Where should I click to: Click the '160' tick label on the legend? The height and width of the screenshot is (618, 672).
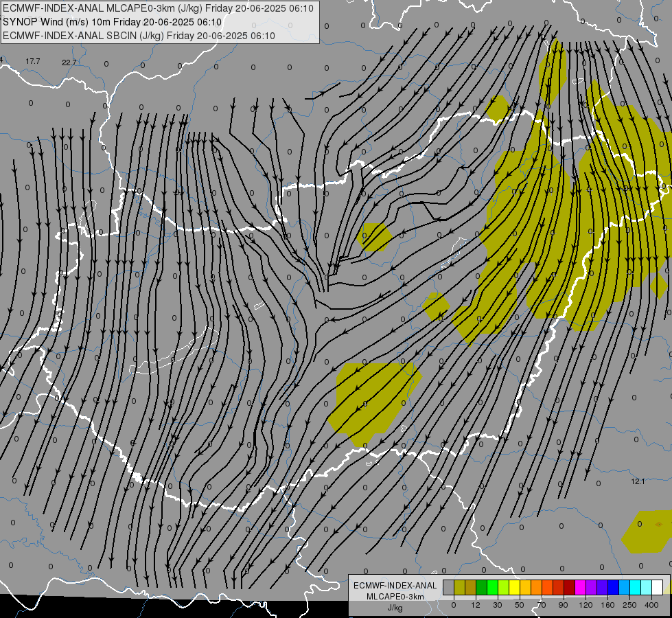coord(607,605)
